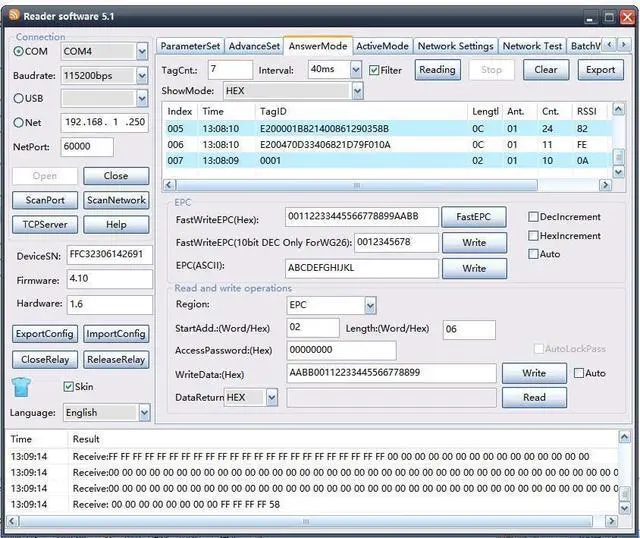Expand the Interval 40ms dropdown
The height and width of the screenshot is (538, 640).
click(x=356, y=70)
